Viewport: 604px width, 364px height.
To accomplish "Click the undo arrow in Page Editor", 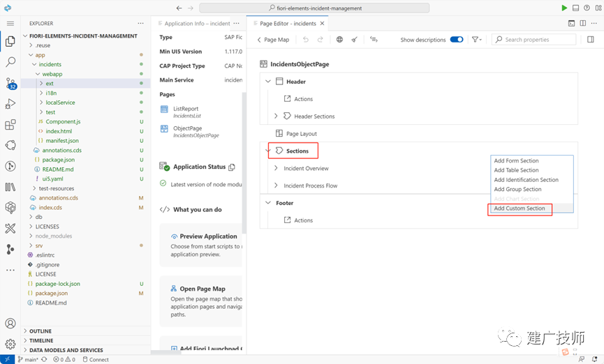I will (305, 40).
